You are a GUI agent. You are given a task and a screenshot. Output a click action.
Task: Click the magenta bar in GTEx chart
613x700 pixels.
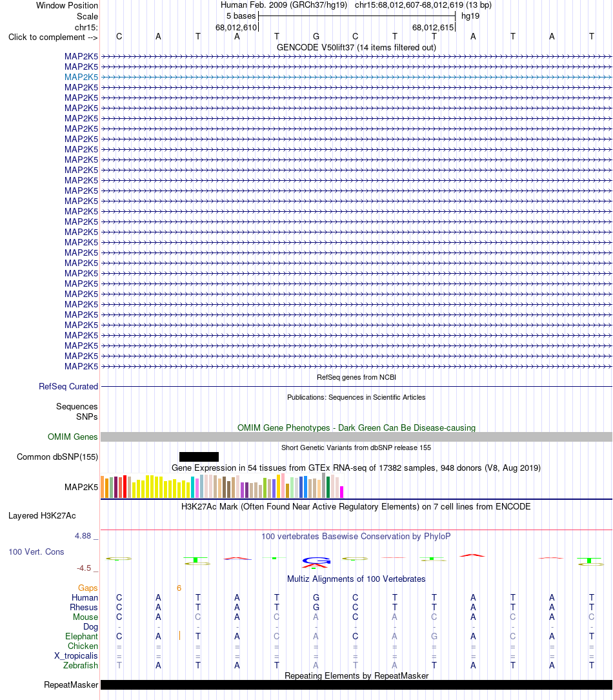point(342,492)
